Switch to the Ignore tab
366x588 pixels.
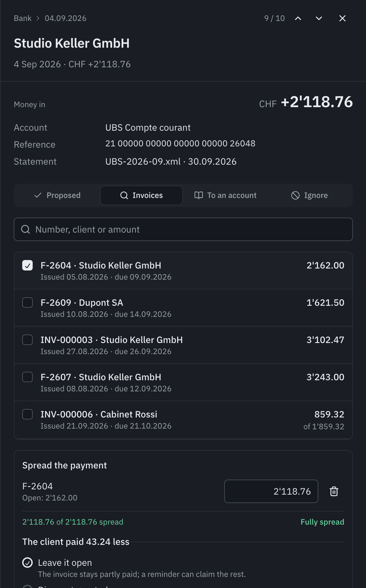pos(309,195)
